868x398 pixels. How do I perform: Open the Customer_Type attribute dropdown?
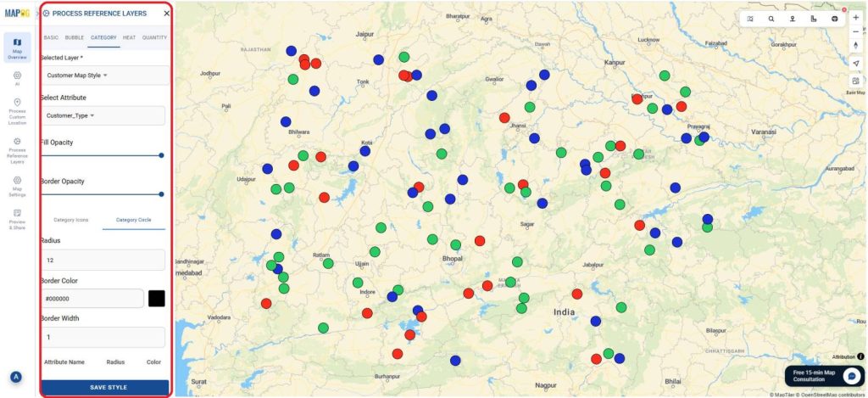pyautogui.click(x=103, y=116)
